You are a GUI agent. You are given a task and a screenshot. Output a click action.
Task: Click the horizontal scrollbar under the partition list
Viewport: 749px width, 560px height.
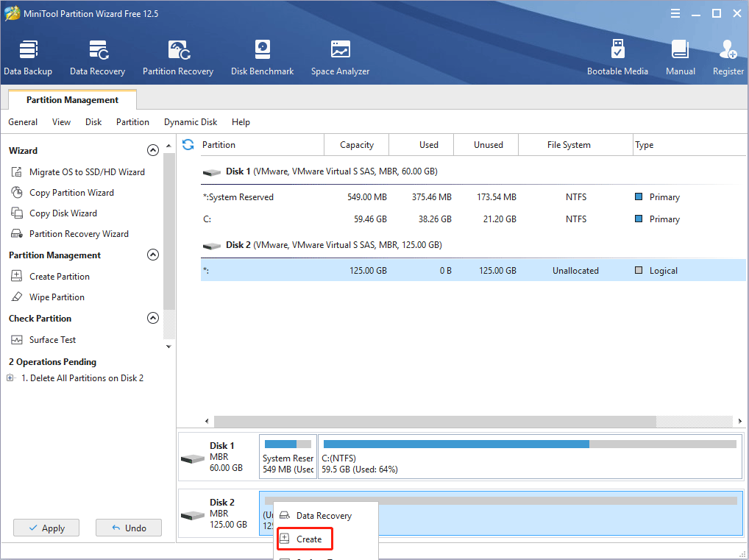[x=435, y=421]
